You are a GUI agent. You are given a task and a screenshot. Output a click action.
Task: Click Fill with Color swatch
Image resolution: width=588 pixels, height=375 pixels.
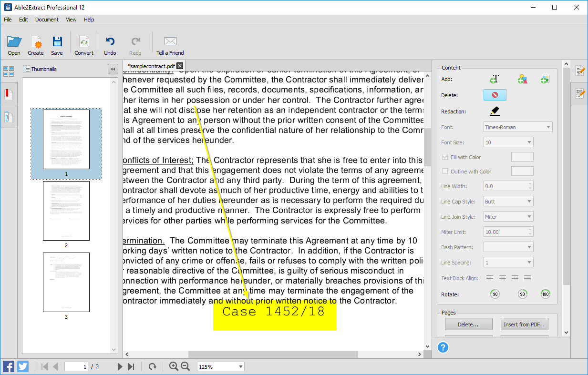pos(522,157)
